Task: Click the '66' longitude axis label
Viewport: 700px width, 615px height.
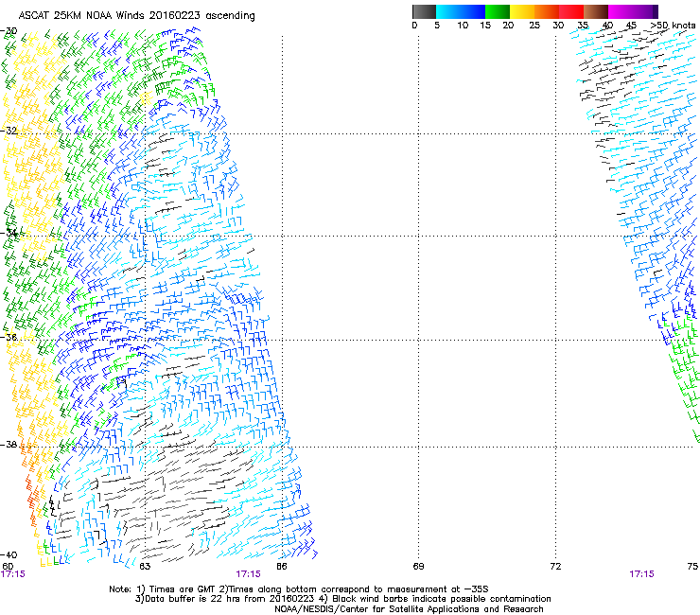Action: click(281, 567)
